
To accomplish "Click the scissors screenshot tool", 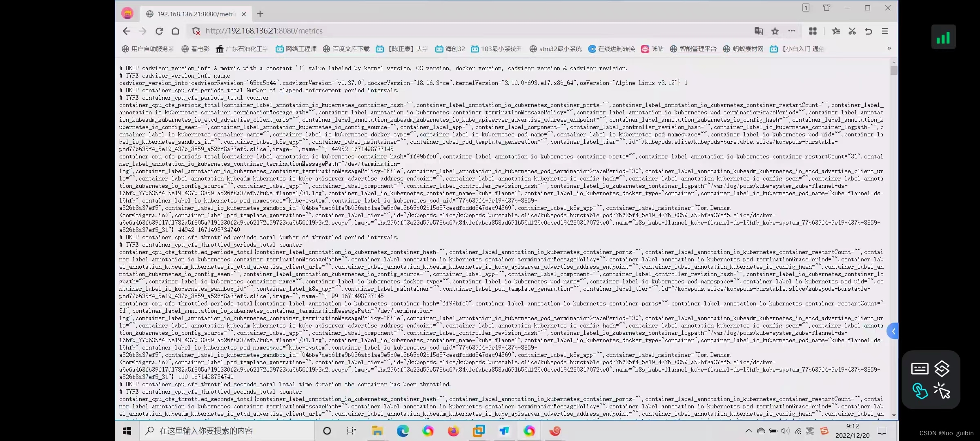I will point(852,31).
